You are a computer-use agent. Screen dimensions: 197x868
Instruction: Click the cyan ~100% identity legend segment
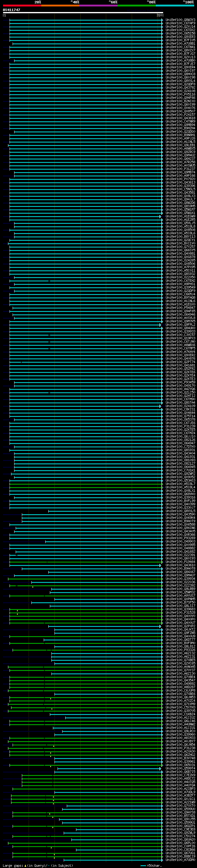point(175,6)
